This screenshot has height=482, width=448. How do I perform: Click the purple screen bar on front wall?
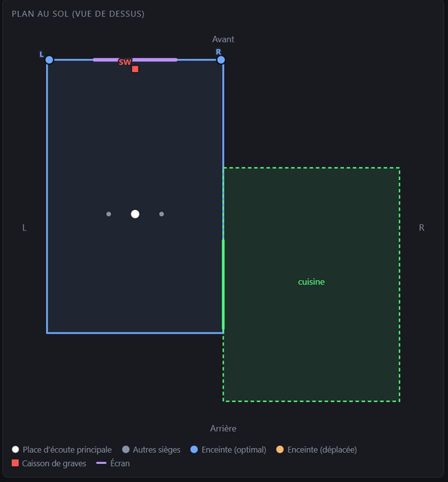point(135,59)
